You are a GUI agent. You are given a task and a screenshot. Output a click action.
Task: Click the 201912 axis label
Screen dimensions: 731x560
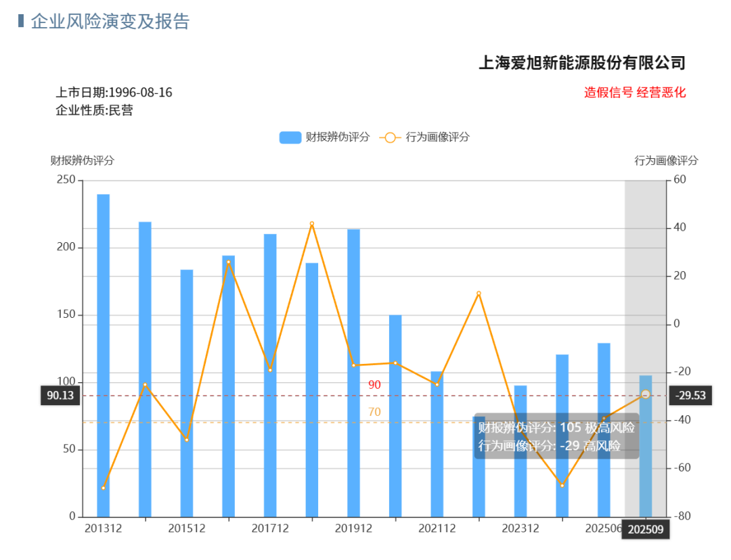(354, 528)
